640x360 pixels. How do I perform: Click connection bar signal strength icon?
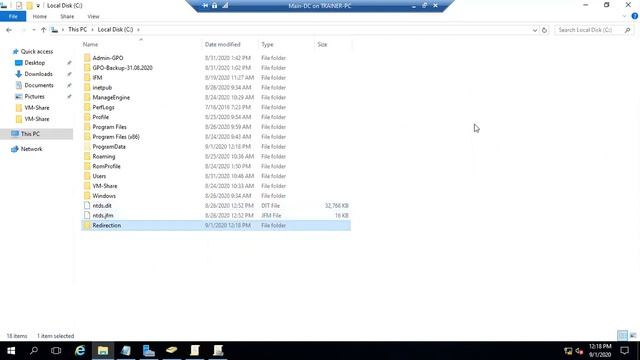click(x=225, y=6)
